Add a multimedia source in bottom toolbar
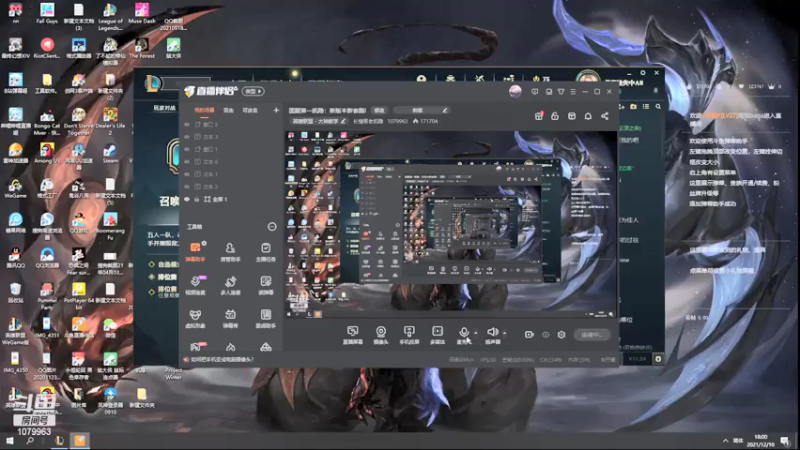 coord(437,335)
